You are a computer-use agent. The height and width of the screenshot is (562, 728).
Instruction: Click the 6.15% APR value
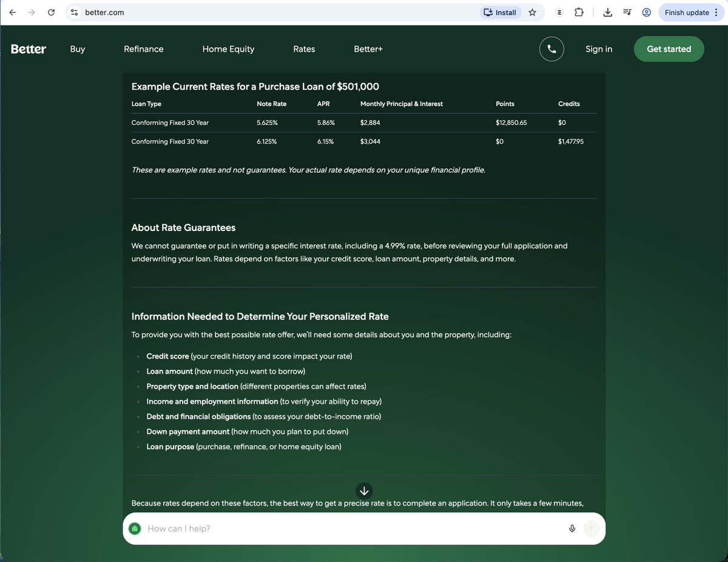tap(325, 141)
